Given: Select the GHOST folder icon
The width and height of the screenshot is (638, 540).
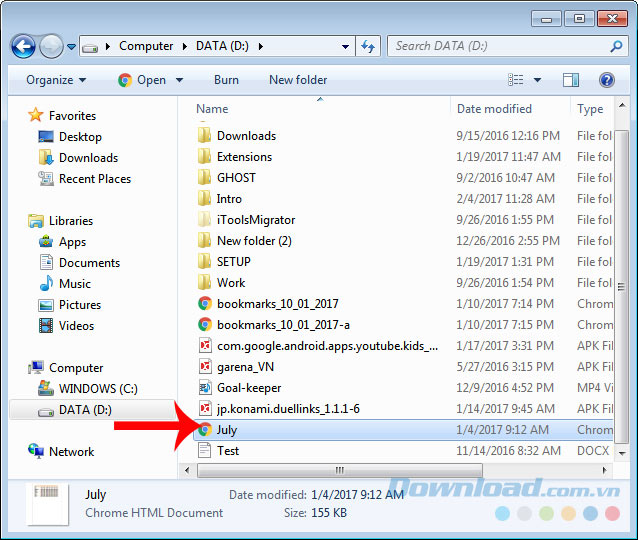Looking at the screenshot, I should 204,178.
